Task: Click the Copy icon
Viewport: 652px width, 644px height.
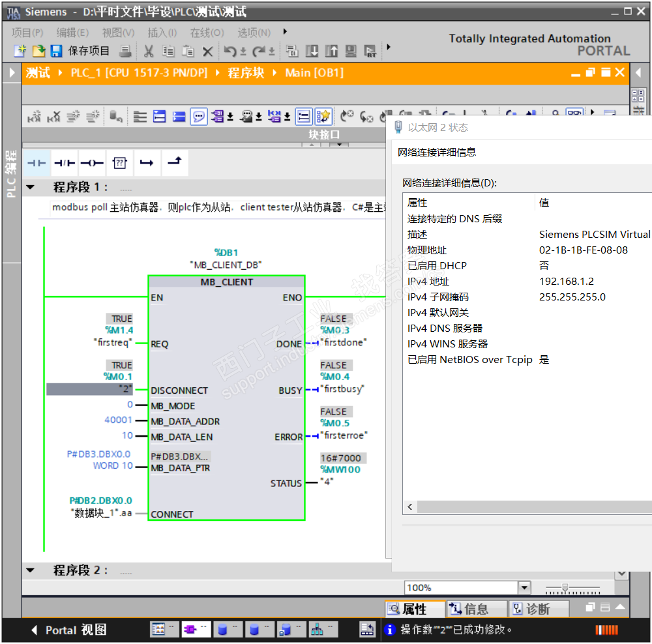Action: (168, 51)
